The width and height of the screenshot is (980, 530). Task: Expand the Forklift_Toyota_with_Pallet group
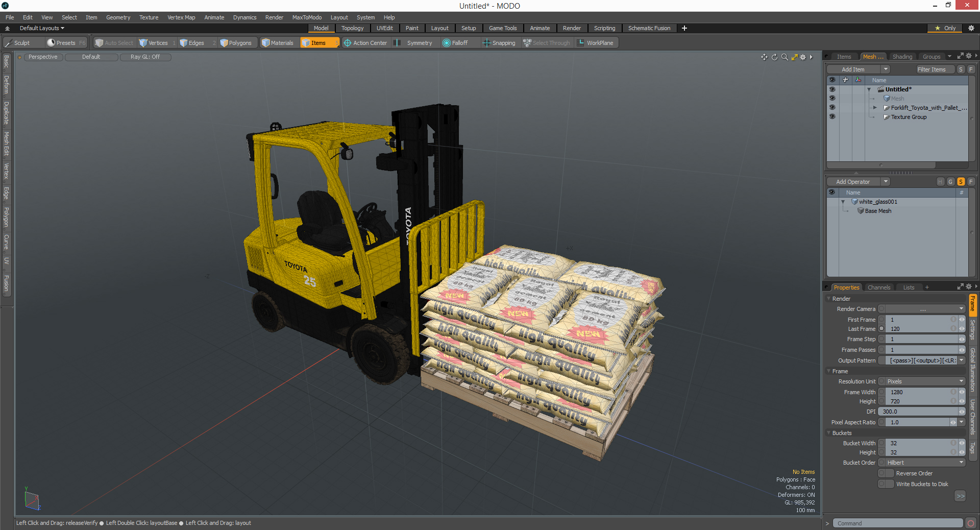875,108
